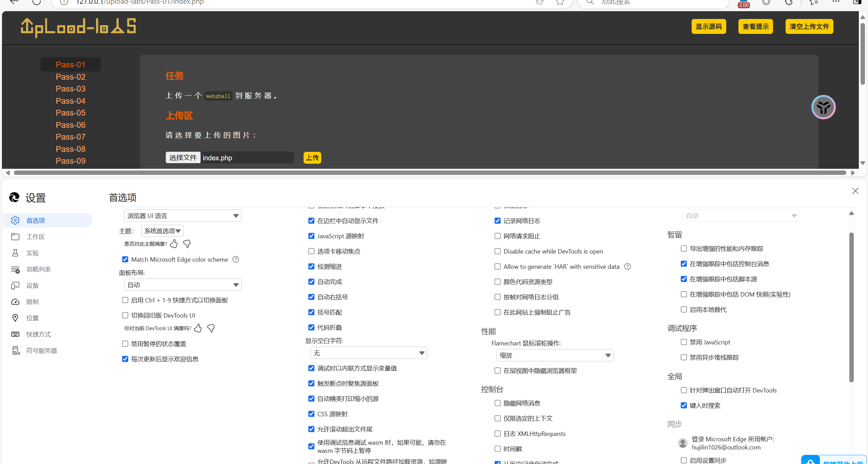Click help icon beside Match Edge color scheme
The image size is (868, 464).
pyautogui.click(x=236, y=260)
